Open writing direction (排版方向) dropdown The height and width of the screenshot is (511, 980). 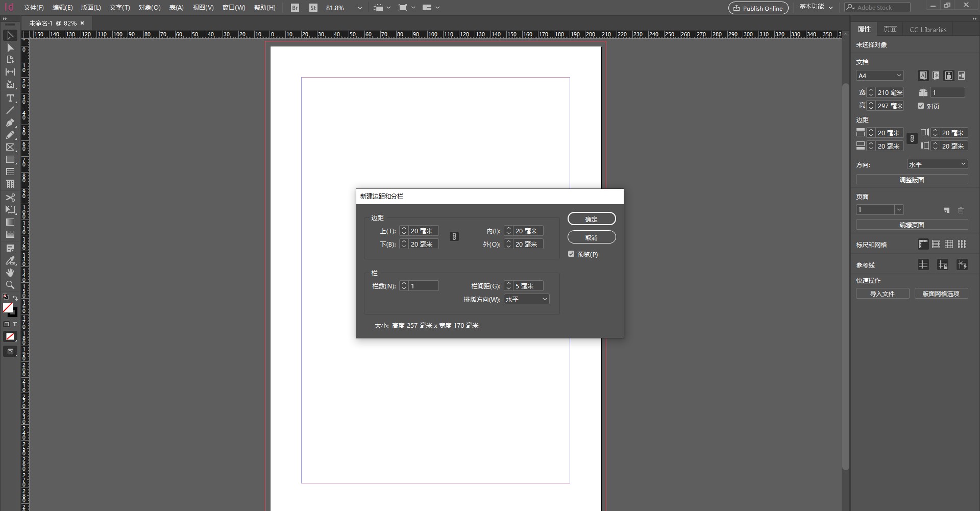point(526,299)
